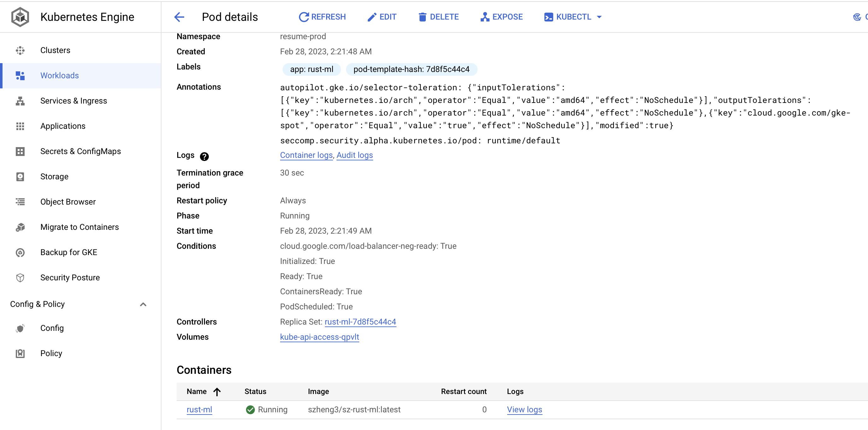Image resolution: width=868 pixels, height=430 pixels.
Task: Click the kube-api-access-qpvlt volume link
Action: (319, 337)
